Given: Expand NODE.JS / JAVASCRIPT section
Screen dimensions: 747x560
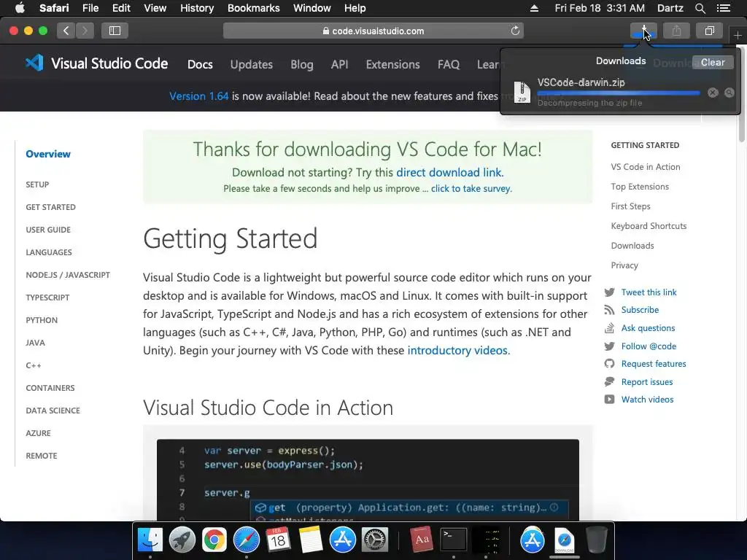Looking at the screenshot, I should (x=68, y=275).
